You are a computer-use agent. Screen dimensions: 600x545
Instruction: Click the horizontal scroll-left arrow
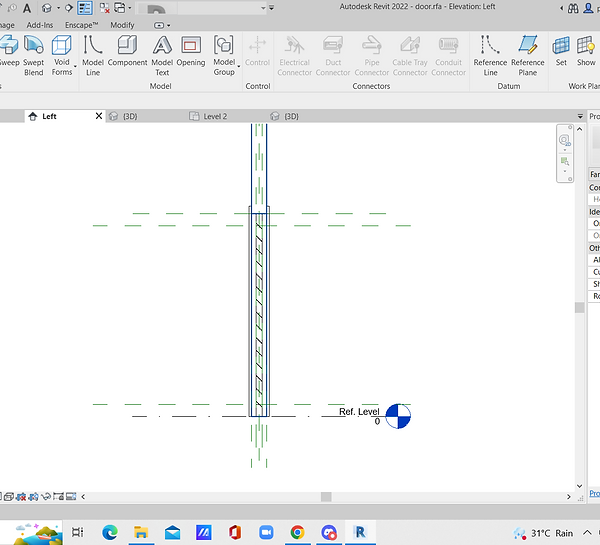83,497
